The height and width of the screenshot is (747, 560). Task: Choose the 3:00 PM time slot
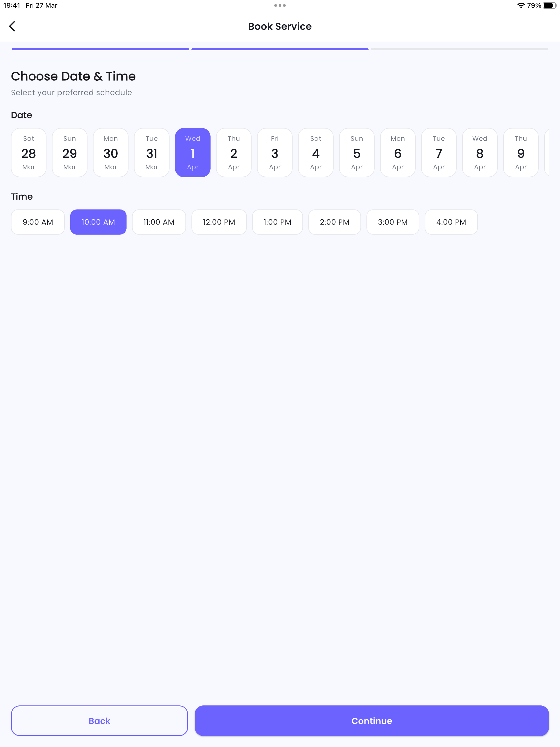[393, 222]
